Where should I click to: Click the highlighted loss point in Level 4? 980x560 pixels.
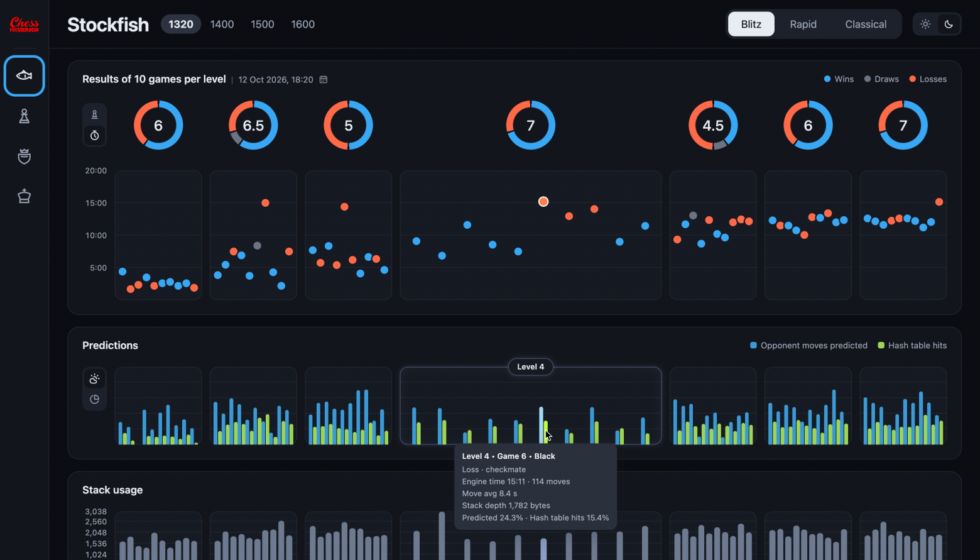(x=543, y=202)
